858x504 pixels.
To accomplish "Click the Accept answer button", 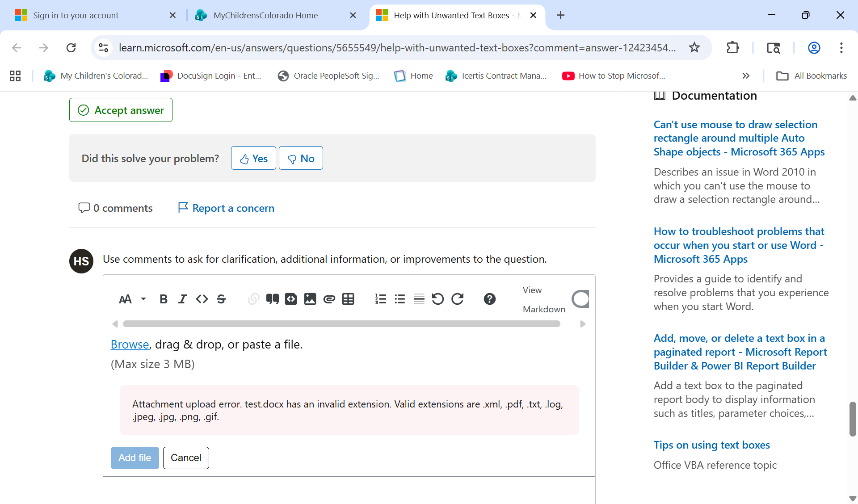I will pyautogui.click(x=121, y=110).
